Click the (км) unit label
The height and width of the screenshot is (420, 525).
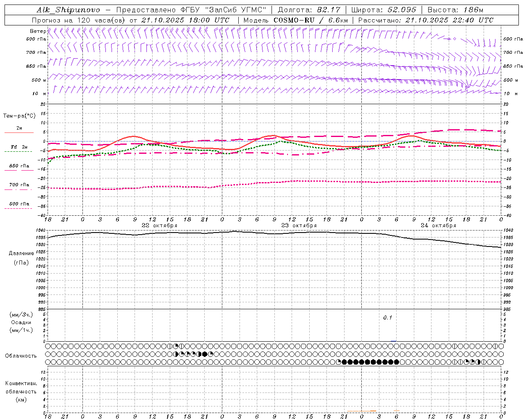click(x=21, y=399)
